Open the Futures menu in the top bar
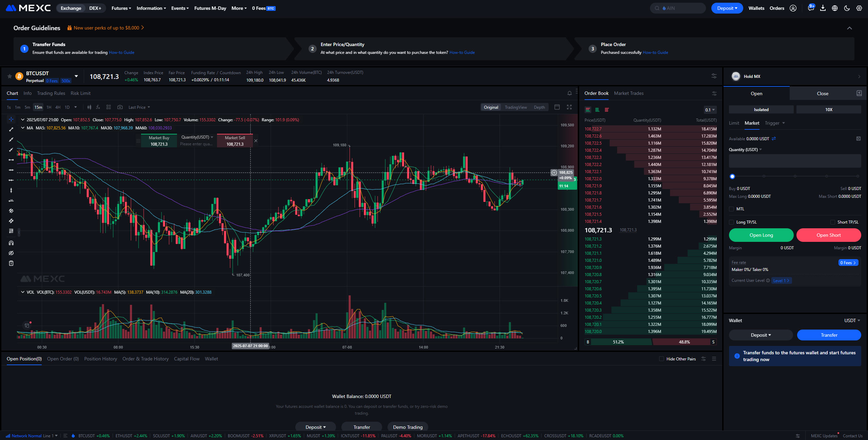This screenshot has height=440, width=868. pyautogui.click(x=121, y=8)
